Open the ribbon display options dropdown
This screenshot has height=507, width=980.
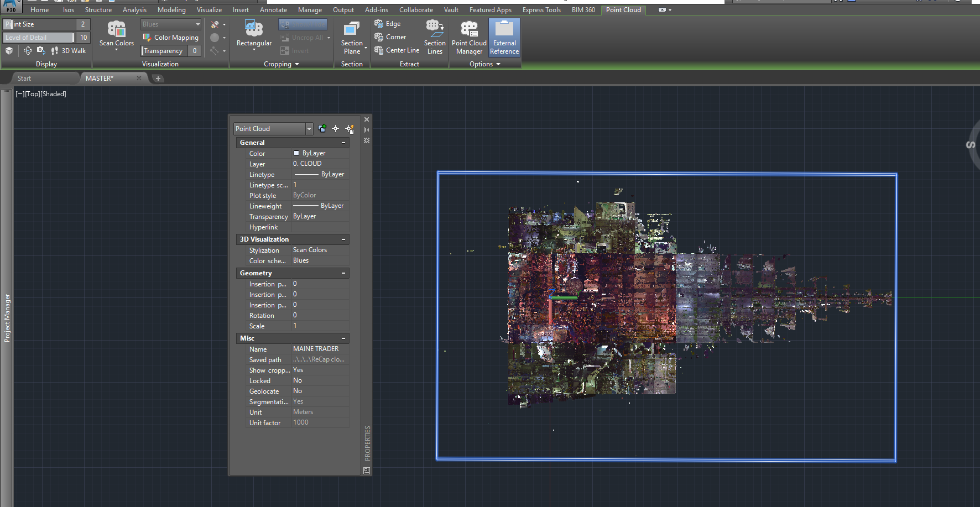[665, 10]
